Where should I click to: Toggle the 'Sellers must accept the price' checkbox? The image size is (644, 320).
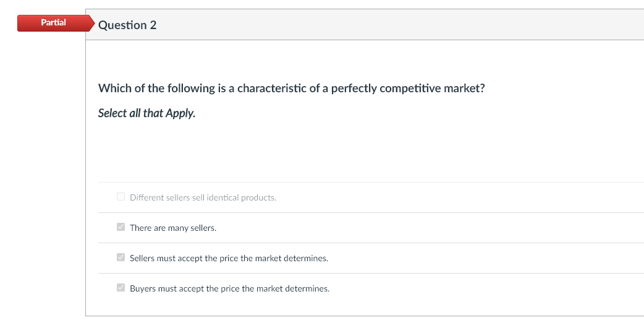click(121, 257)
